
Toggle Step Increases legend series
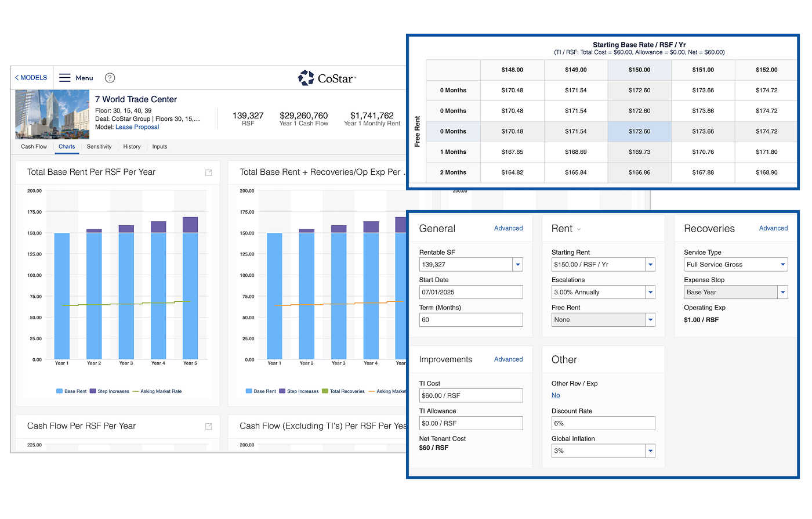(x=109, y=391)
